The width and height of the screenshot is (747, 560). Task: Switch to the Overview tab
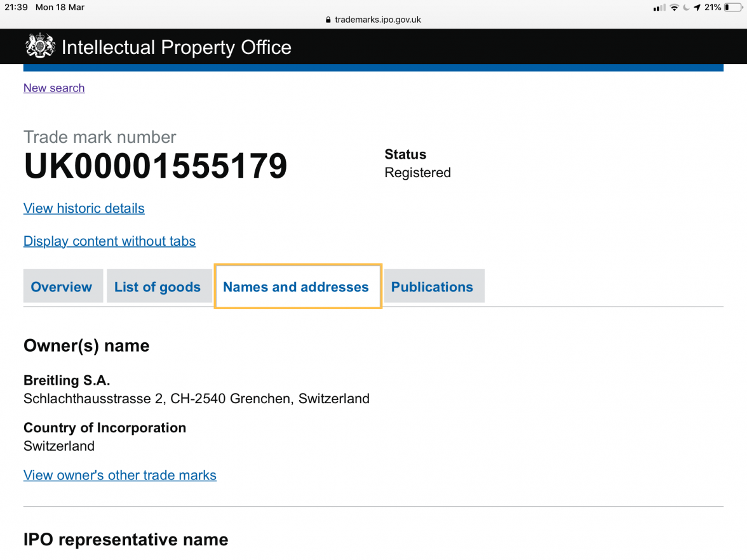62,287
